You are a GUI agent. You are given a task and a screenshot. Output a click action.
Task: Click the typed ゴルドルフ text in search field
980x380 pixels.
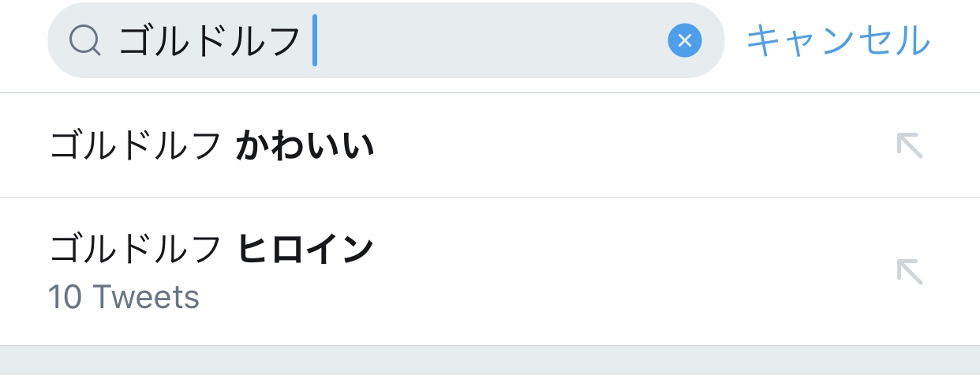pos(210,40)
